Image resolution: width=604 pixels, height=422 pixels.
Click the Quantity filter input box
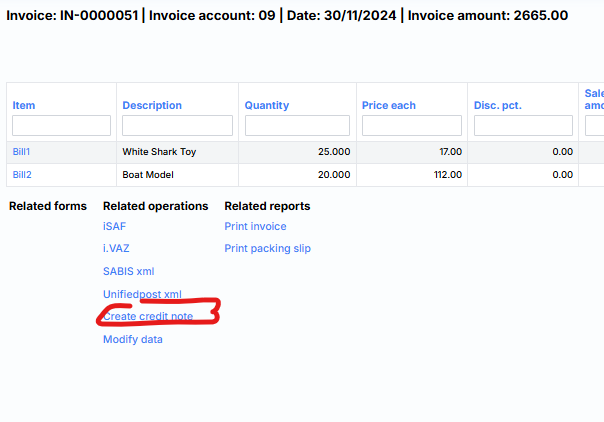coord(297,126)
